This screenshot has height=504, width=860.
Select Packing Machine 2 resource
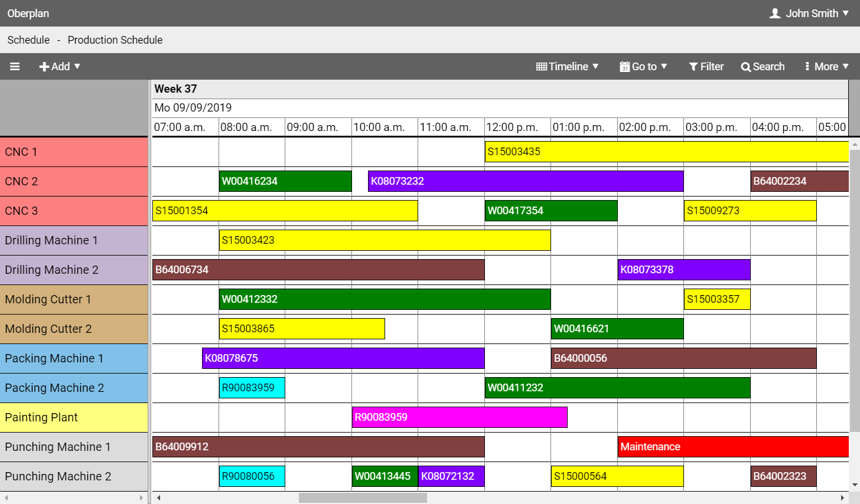74,388
